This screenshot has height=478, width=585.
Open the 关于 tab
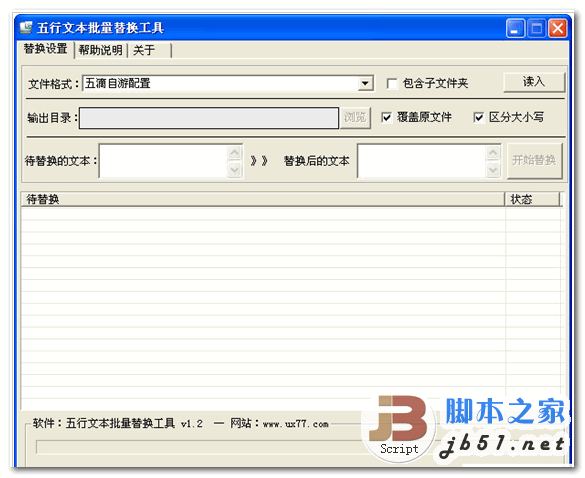pyautogui.click(x=149, y=50)
